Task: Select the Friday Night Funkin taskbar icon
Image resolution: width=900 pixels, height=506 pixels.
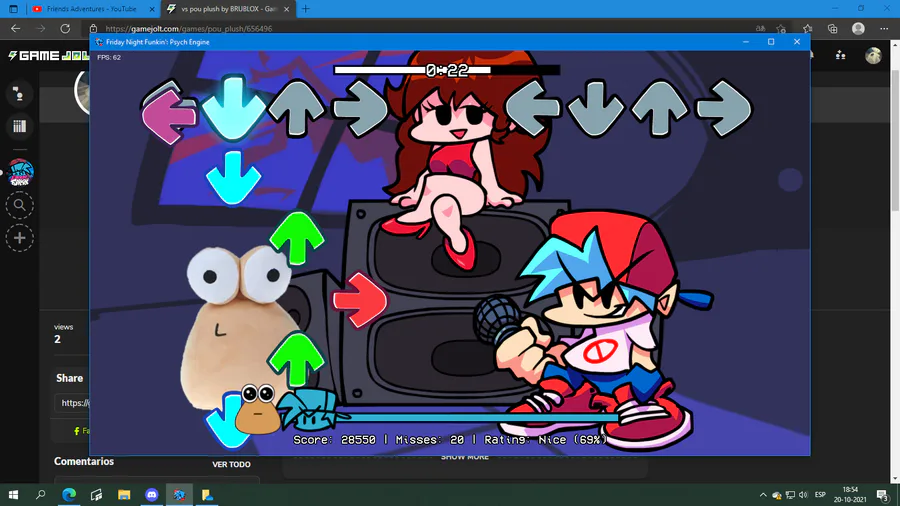Action: coord(179,495)
